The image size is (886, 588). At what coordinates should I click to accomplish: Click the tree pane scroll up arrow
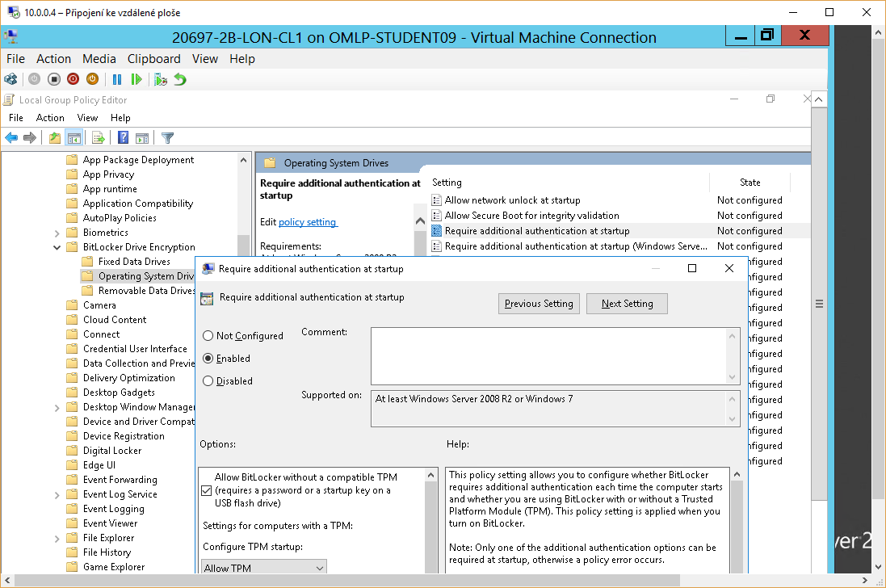[x=244, y=161]
